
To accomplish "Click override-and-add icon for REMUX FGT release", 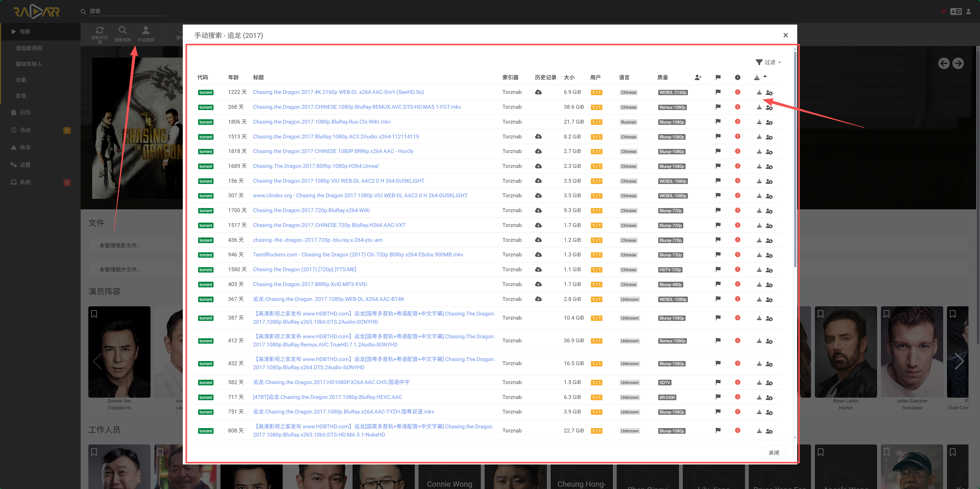I will pyautogui.click(x=769, y=107).
